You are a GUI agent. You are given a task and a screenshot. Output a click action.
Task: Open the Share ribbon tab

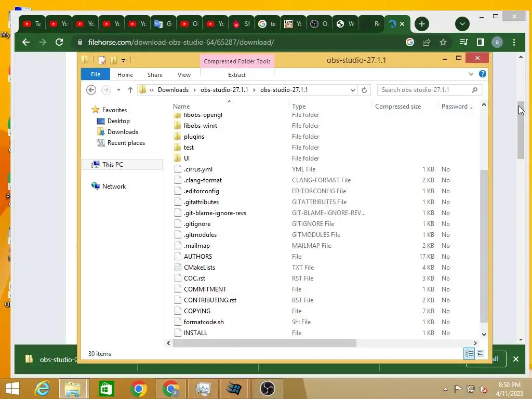click(x=155, y=75)
